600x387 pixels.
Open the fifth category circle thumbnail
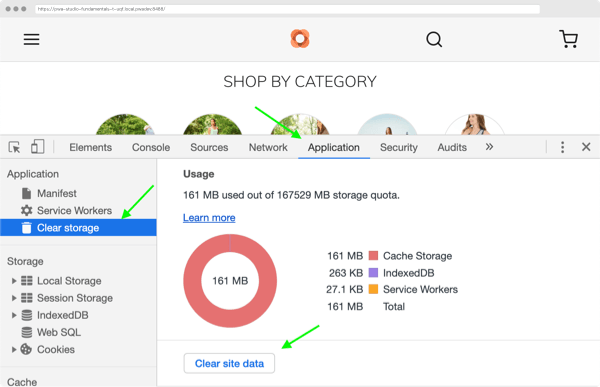pyautogui.click(x=474, y=124)
